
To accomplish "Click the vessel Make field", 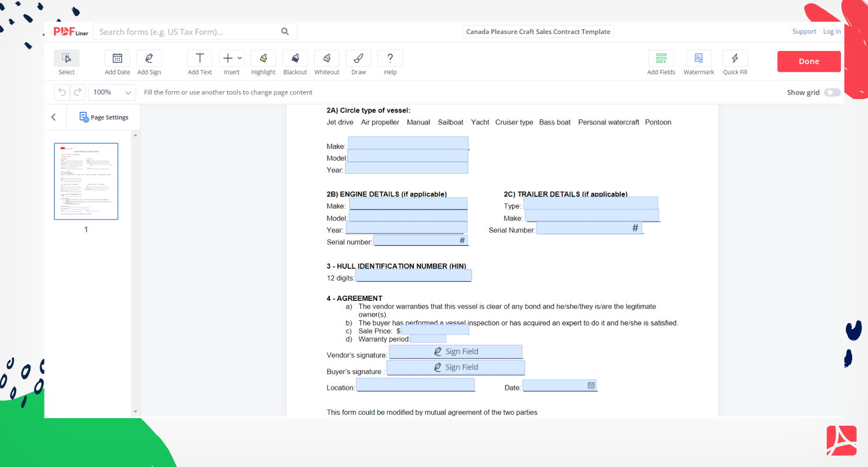I will coord(408,143).
